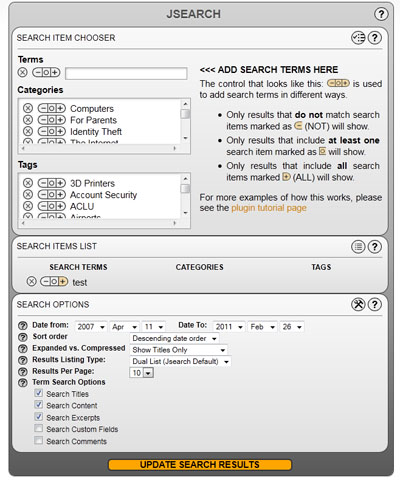This screenshot has width=400, height=480.
Task: Open Date To day dropdown 26
Action: 292,327
